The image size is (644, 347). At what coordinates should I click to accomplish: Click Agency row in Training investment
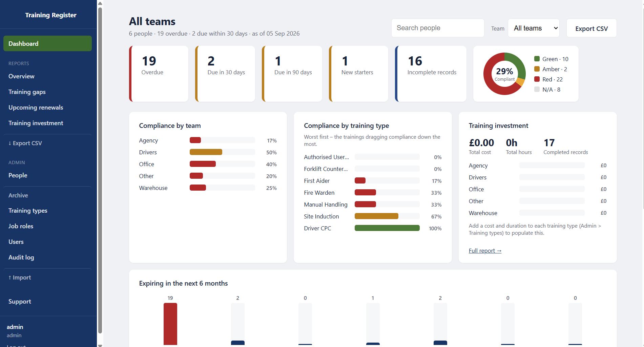tap(538, 166)
